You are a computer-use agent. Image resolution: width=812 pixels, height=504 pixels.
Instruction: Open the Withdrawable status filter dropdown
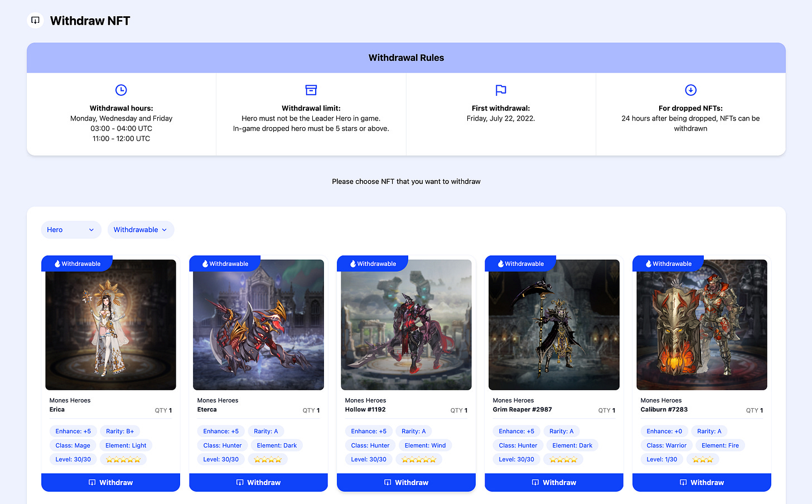pyautogui.click(x=141, y=230)
